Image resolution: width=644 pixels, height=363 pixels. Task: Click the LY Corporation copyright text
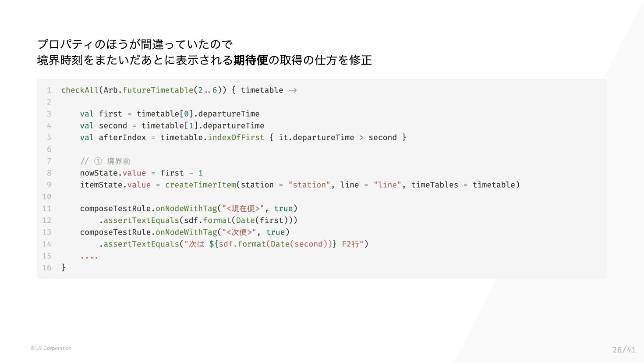click(x=51, y=348)
